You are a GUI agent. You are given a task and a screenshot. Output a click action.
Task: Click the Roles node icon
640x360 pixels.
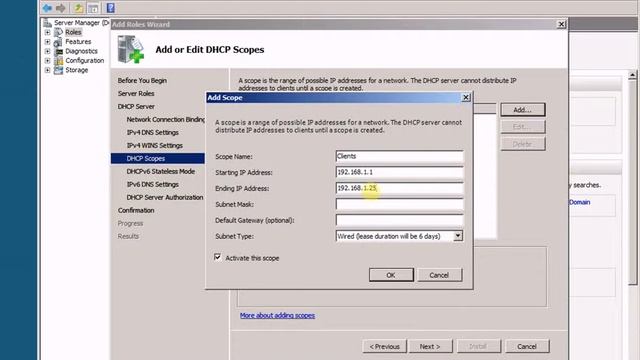point(58,32)
